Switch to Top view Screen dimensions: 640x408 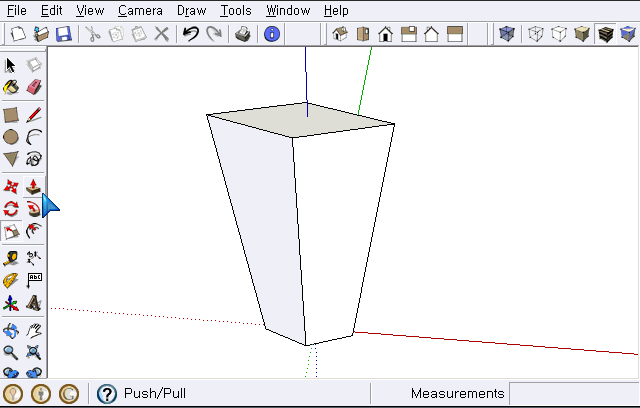click(x=362, y=34)
